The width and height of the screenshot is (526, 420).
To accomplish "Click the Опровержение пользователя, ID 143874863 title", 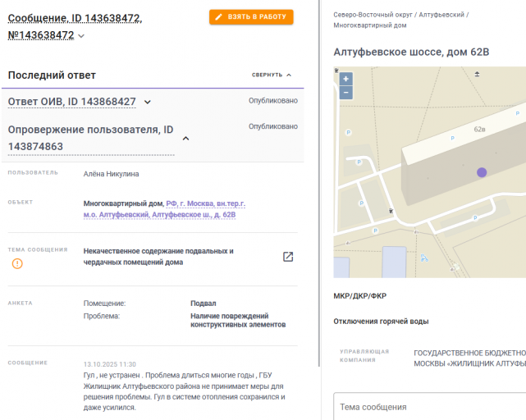I will click(90, 138).
